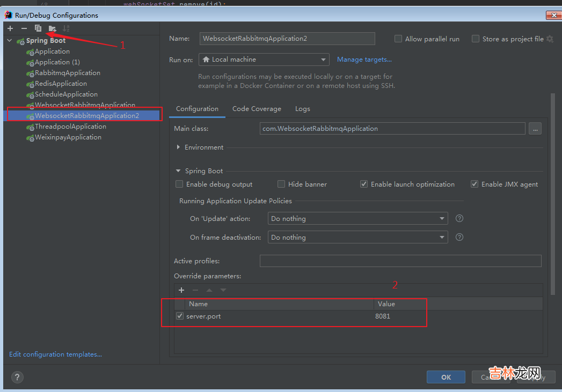Click the main class browse ellipsis button

pos(535,129)
